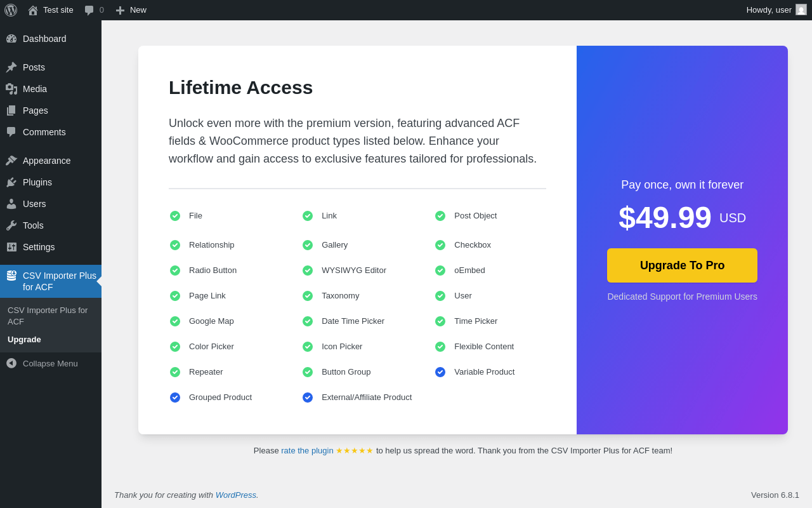Screen dimensions: 812x508
Task: Click the green check beside Icon Picker
Action: point(308,347)
